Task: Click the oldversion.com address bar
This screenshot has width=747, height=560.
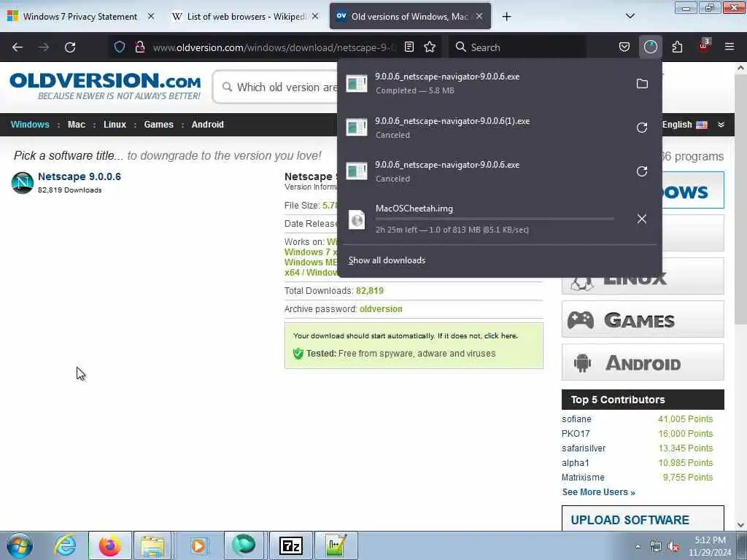Action: click(x=274, y=47)
